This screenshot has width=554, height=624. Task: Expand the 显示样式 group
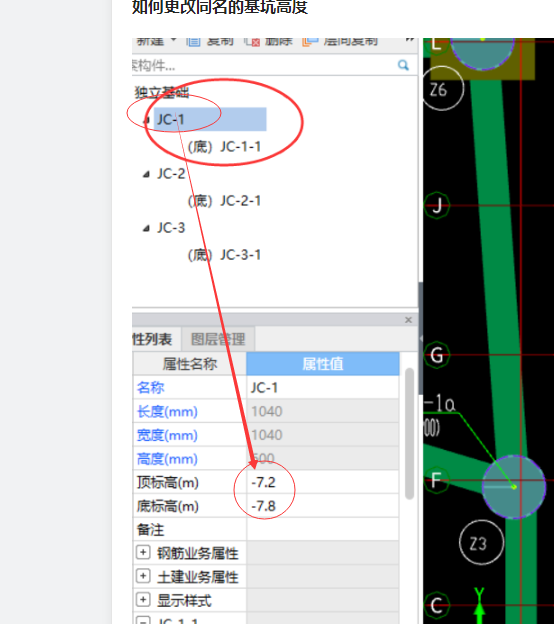click(x=143, y=600)
